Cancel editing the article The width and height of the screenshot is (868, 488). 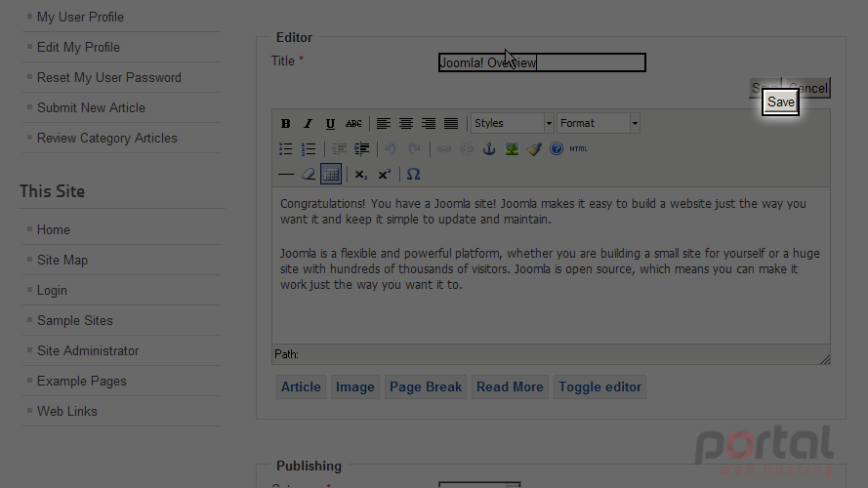pyautogui.click(x=808, y=88)
